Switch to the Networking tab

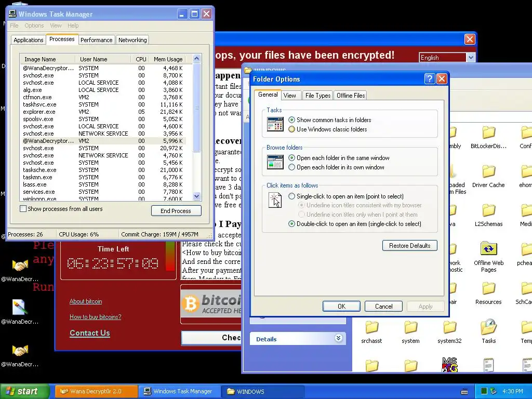(x=132, y=40)
